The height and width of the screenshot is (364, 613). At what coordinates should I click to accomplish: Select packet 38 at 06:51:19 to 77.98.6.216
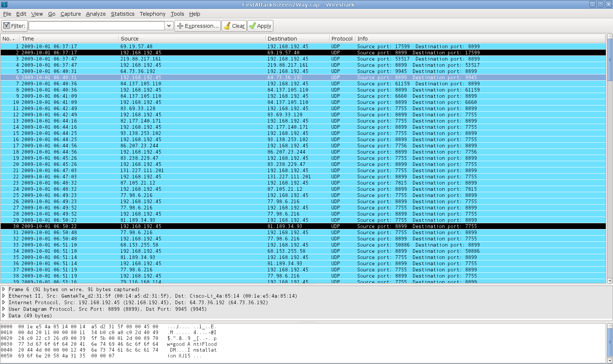click(x=303, y=276)
